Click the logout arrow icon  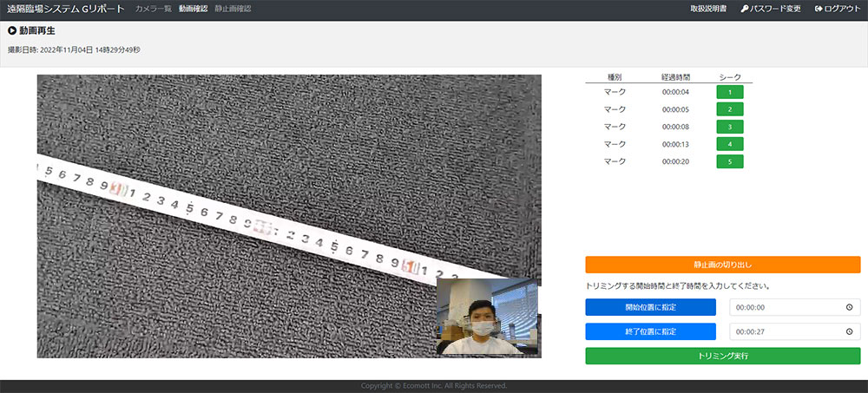click(819, 9)
